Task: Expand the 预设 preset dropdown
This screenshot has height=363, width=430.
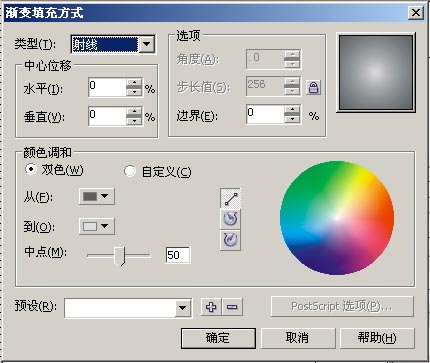Action: click(183, 308)
